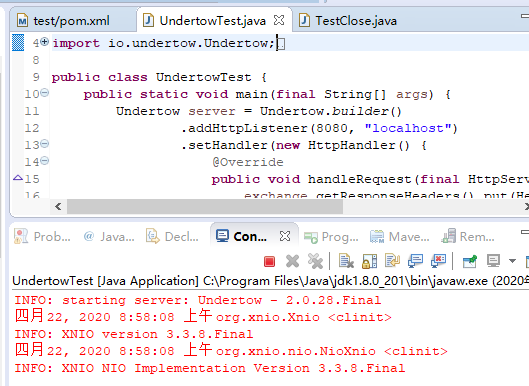The height and width of the screenshot is (386, 529).
Task: Click console line "INFO: XNIO version 3.3.8.Final"
Action: point(134,334)
